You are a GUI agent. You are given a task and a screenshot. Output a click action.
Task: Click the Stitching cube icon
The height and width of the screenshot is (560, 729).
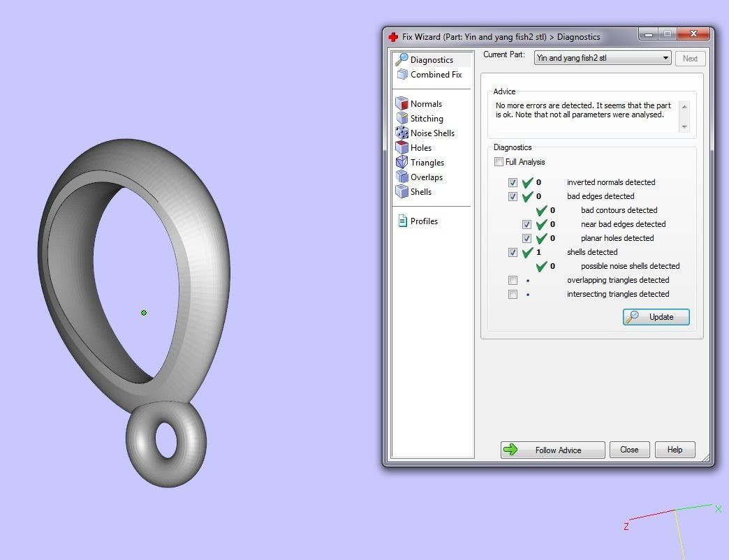(x=402, y=118)
